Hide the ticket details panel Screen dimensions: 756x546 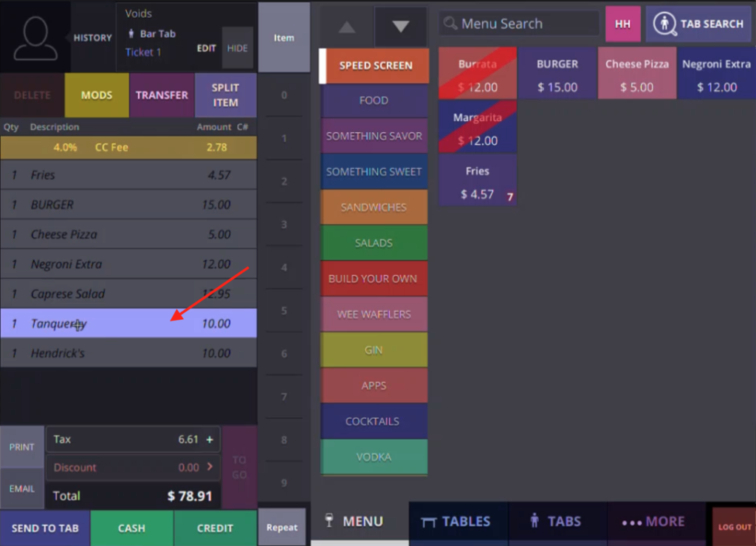tap(237, 48)
